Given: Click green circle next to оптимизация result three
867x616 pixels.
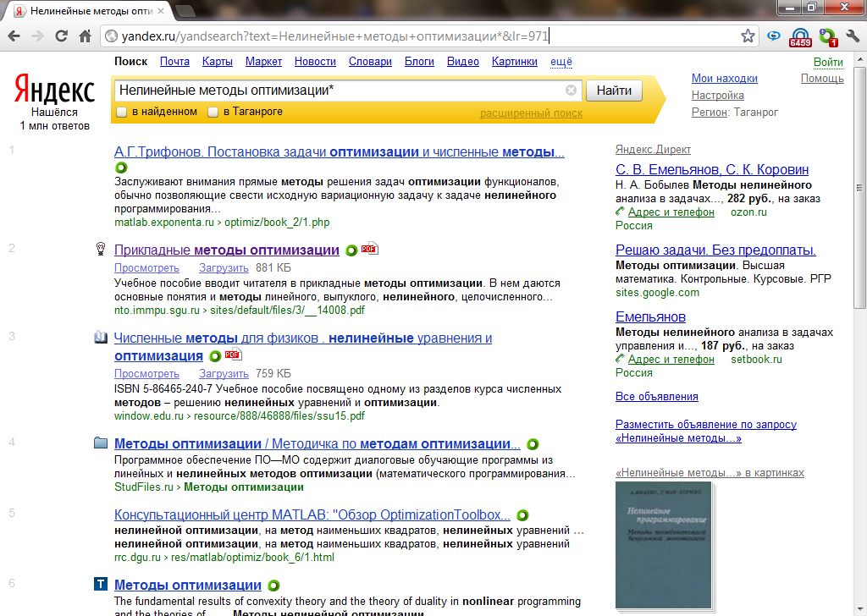Looking at the screenshot, I should 215,356.
